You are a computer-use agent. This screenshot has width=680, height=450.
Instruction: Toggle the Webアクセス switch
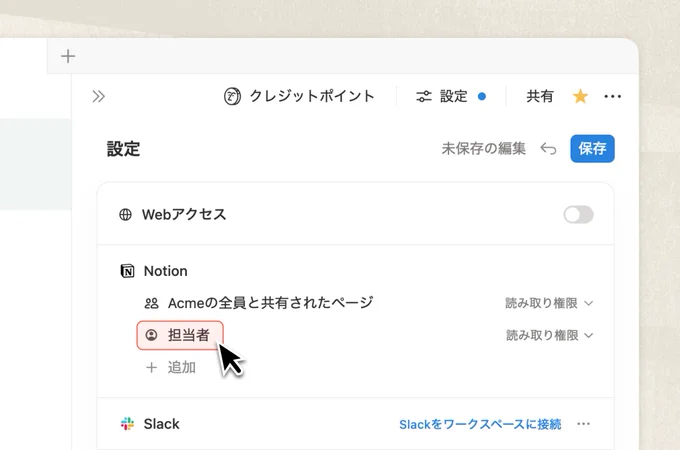pyautogui.click(x=578, y=215)
